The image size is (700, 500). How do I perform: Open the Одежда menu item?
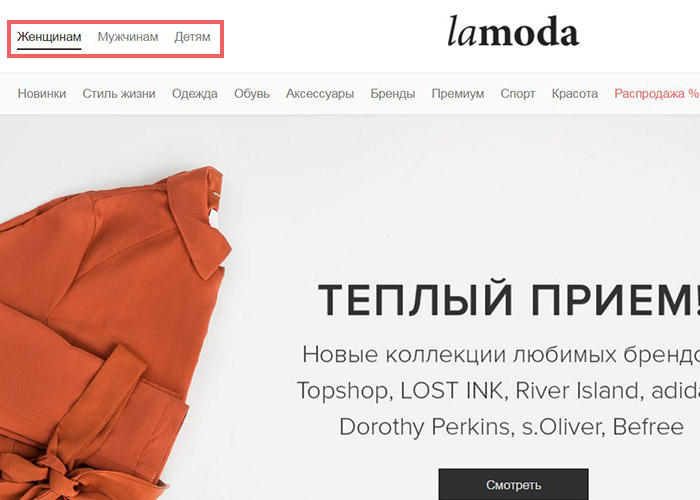(195, 94)
